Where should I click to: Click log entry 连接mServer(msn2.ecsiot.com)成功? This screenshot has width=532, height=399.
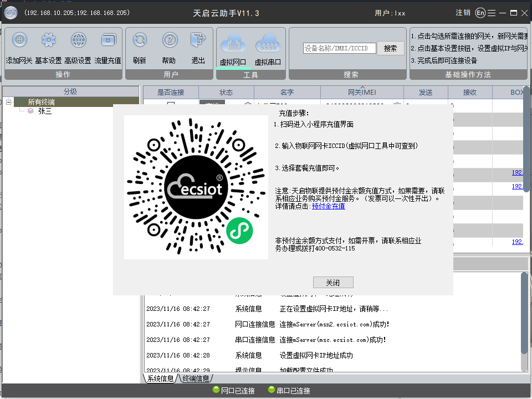334,324
